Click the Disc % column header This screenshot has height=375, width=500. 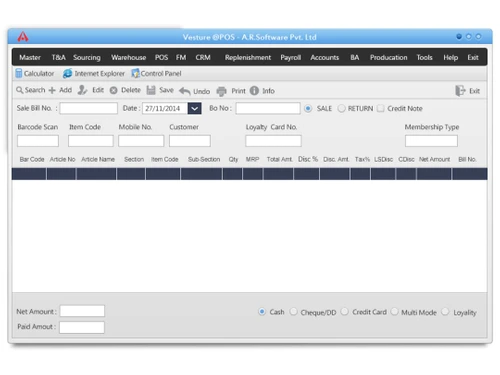point(308,159)
